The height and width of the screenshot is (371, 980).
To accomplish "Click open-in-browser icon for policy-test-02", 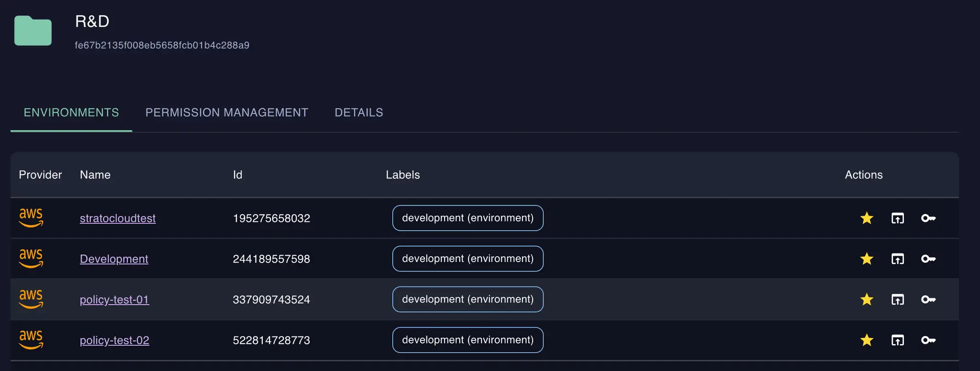I will (x=898, y=340).
